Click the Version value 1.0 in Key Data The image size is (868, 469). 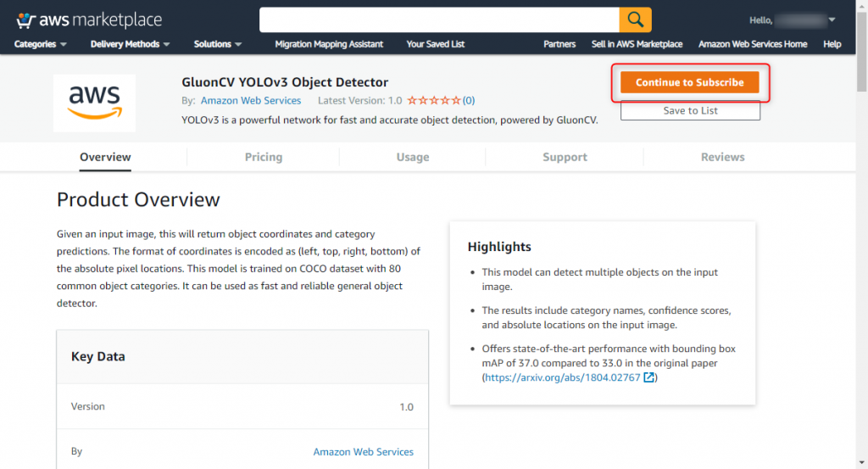click(x=406, y=407)
